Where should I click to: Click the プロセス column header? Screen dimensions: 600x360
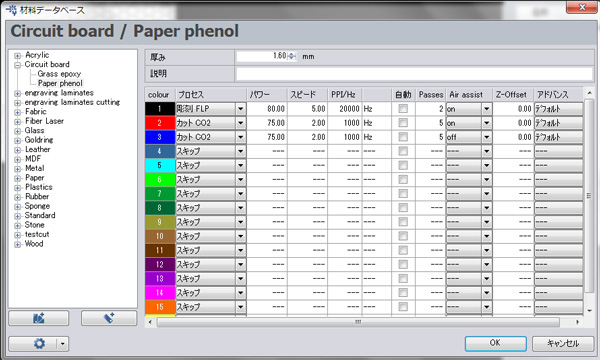(x=211, y=94)
